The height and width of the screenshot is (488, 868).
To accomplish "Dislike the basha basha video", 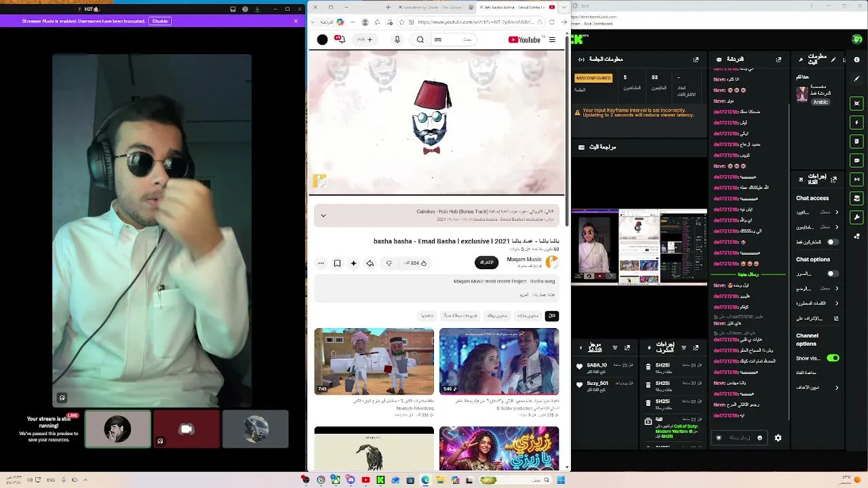I will coord(389,263).
